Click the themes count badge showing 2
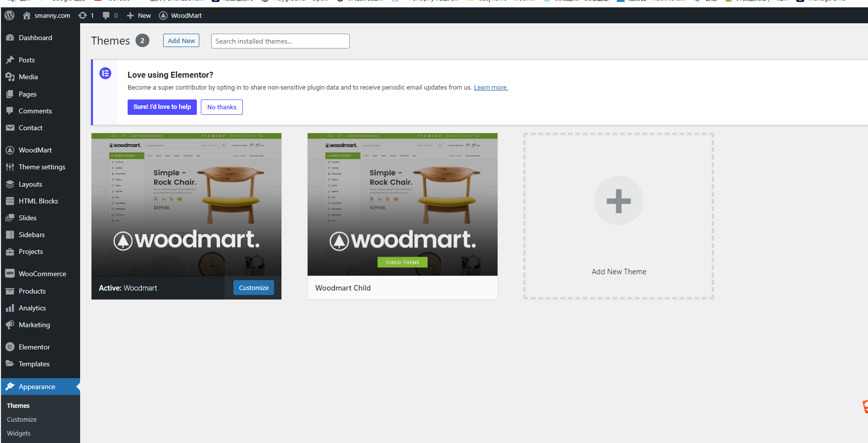The height and width of the screenshot is (443, 868). point(142,41)
